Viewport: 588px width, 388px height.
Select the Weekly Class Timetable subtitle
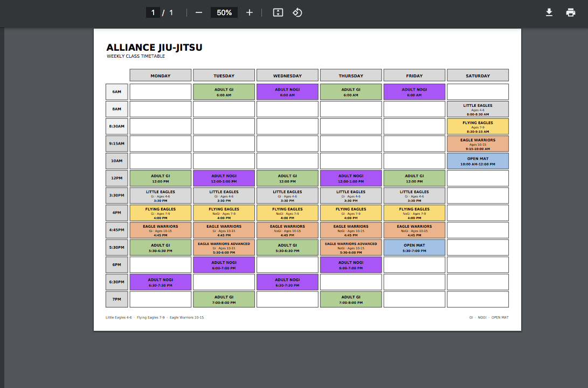tap(136, 56)
